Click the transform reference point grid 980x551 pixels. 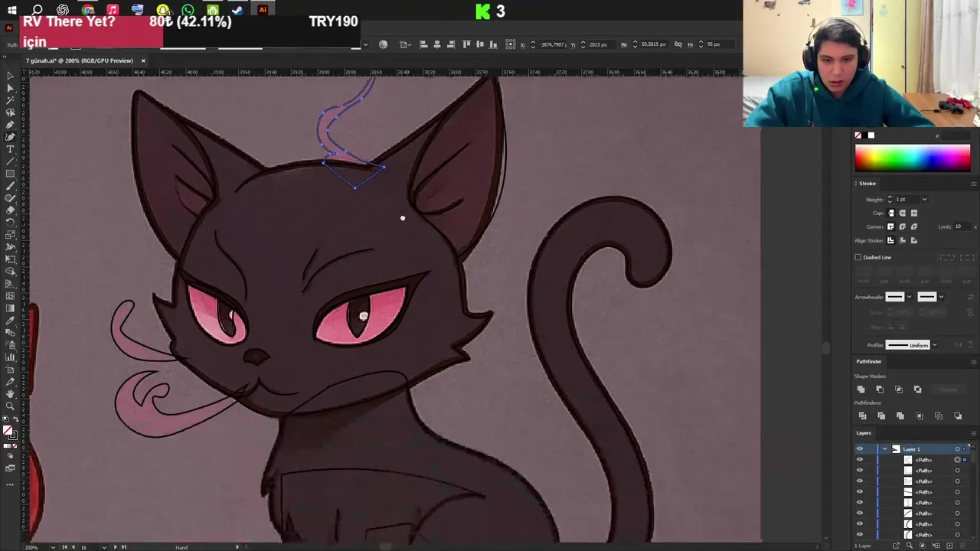511,44
